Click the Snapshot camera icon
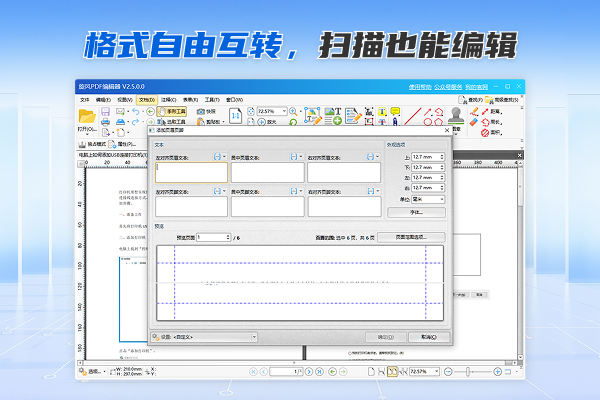Image resolution: width=600 pixels, height=400 pixels. (x=201, y=111)
